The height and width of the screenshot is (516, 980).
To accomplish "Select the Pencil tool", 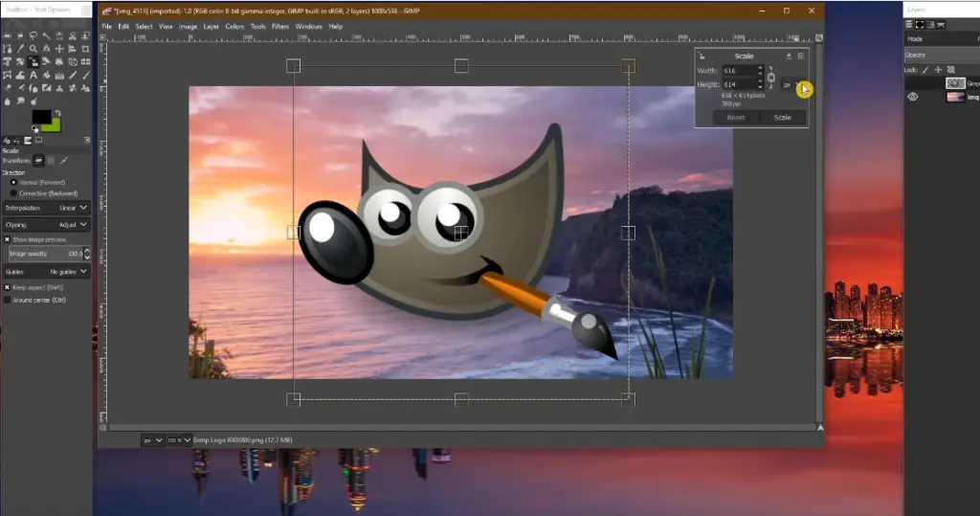I will (73, 75).
